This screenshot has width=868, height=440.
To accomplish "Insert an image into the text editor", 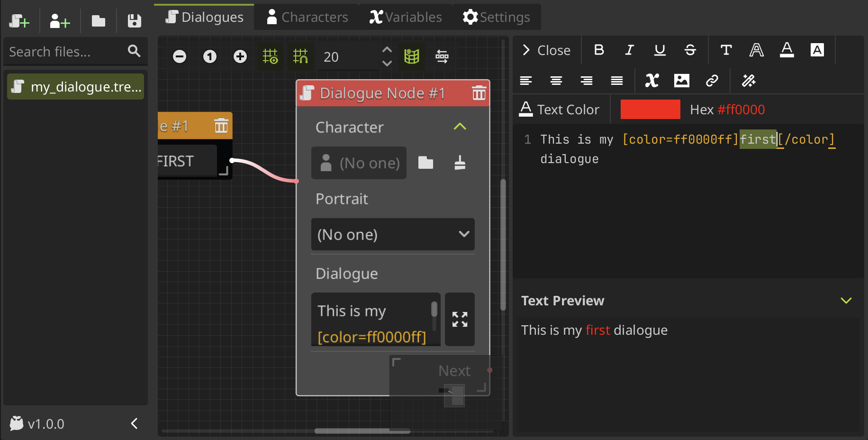I will coord(682,81).
